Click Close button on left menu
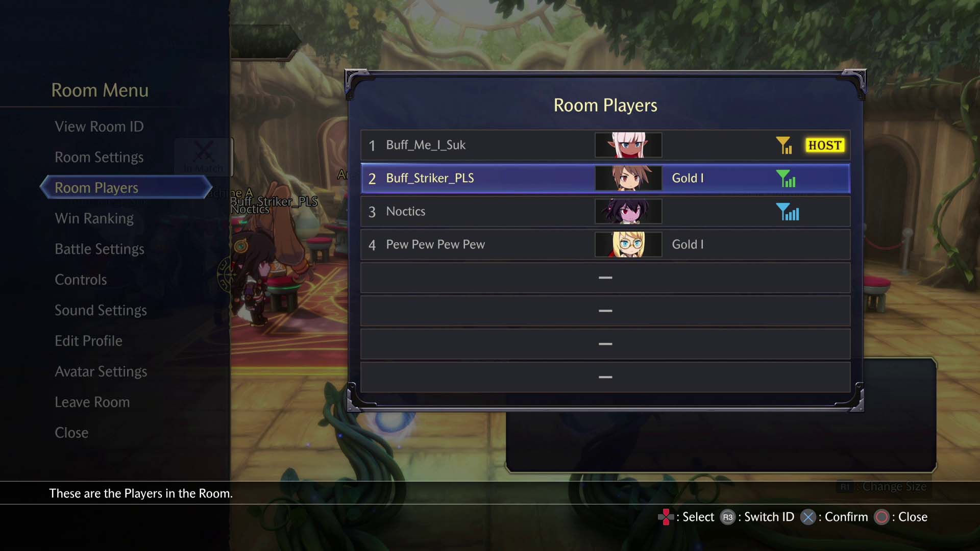 point(71,432)
